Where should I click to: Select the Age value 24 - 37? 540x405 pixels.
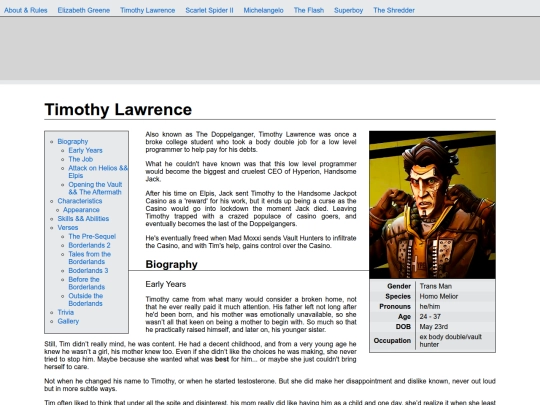[430, 316]
